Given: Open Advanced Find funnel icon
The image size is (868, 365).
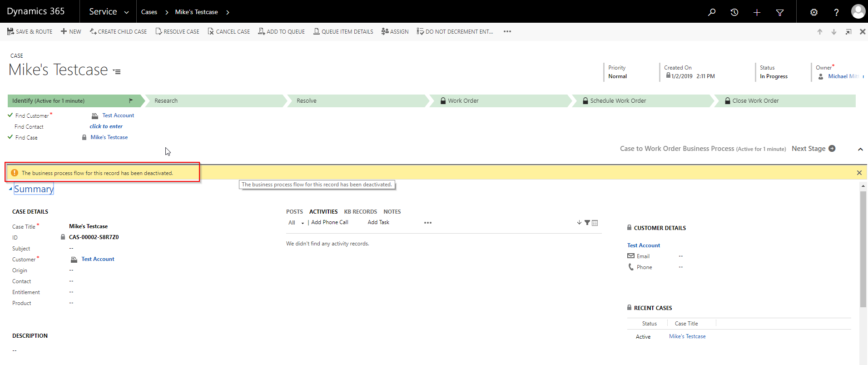Looking at the screenshot, I should 780,12.
